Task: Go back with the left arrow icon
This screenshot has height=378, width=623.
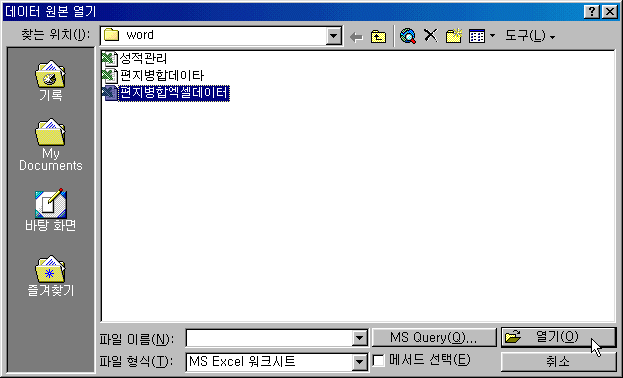Action: 356,37
